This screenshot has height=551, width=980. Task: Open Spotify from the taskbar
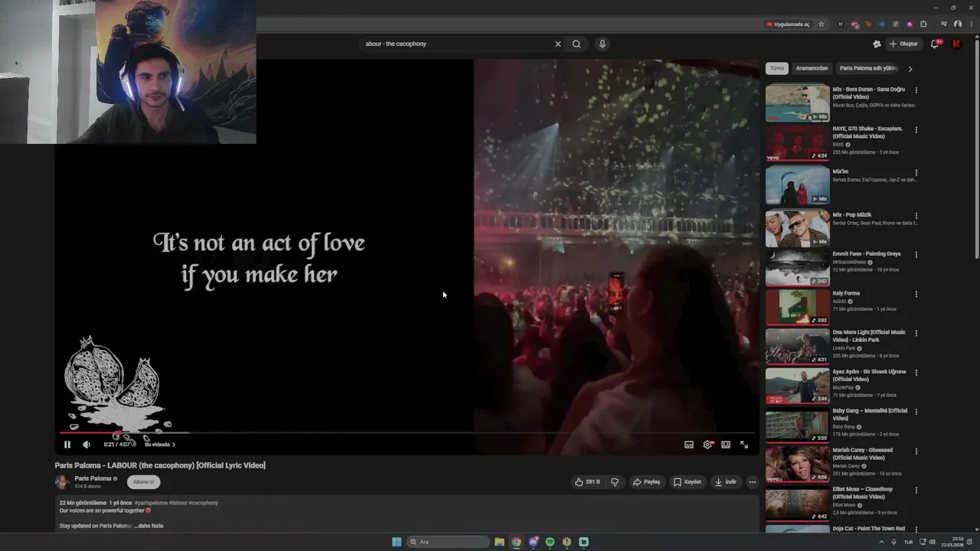coord(550,542)
